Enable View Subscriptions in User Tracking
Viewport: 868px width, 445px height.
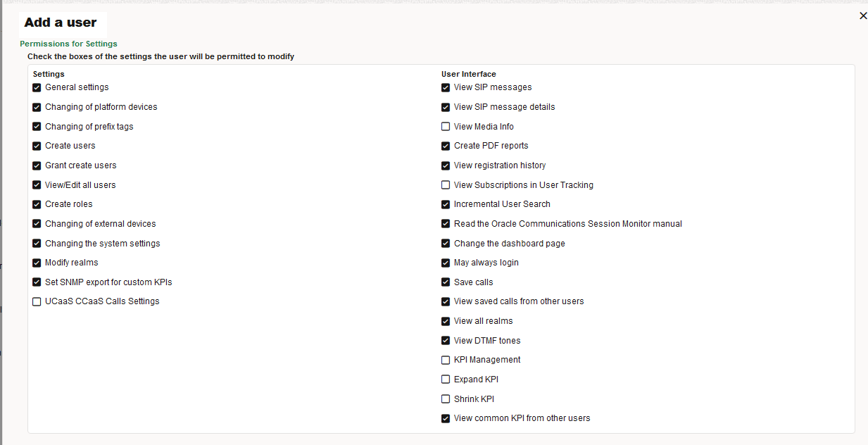click(446, 184)
